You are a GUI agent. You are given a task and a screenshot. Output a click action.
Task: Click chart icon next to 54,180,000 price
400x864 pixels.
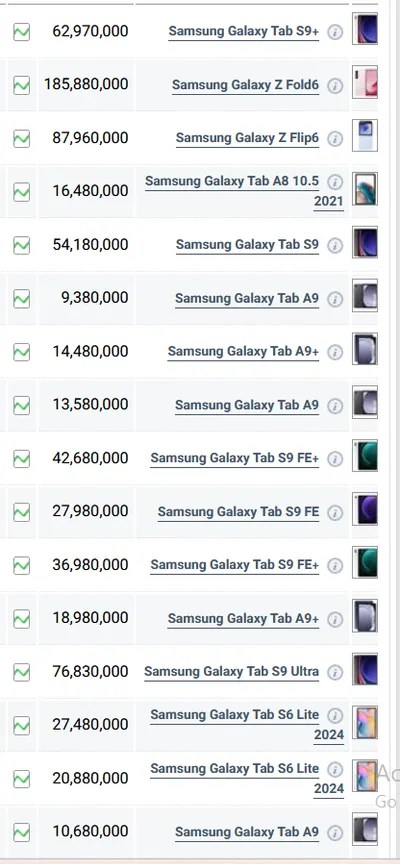click(x=21, y=245)
